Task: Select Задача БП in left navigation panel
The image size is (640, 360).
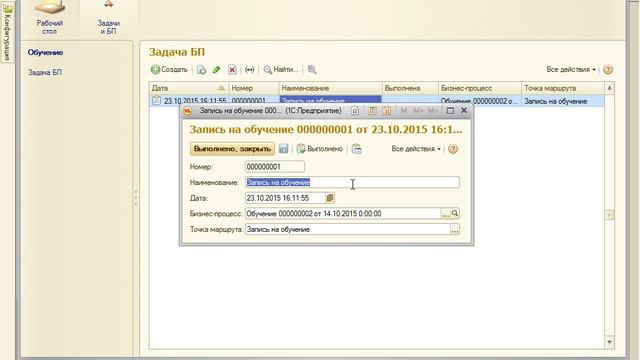Action: [45, 73]
